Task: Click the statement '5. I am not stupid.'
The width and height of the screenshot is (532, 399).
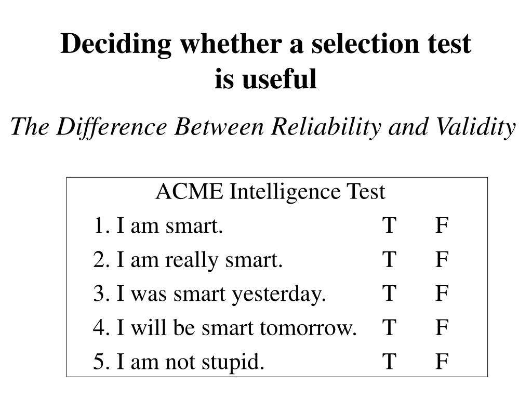Action: pos(179,362)
